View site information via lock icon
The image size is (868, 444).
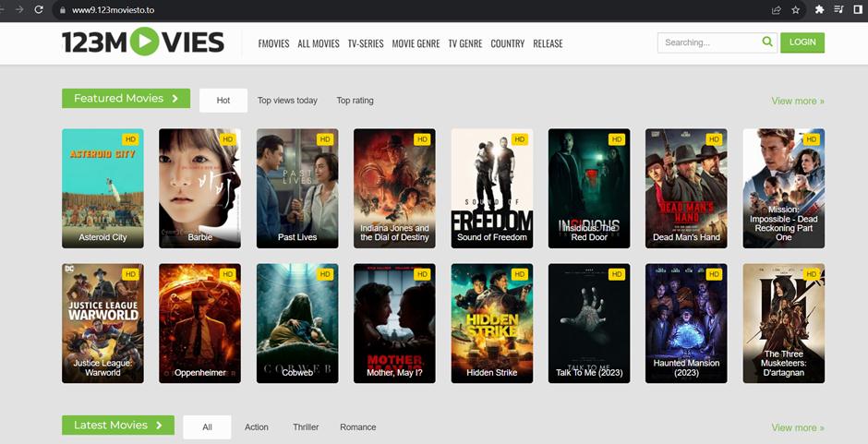[x=62, y=10]
